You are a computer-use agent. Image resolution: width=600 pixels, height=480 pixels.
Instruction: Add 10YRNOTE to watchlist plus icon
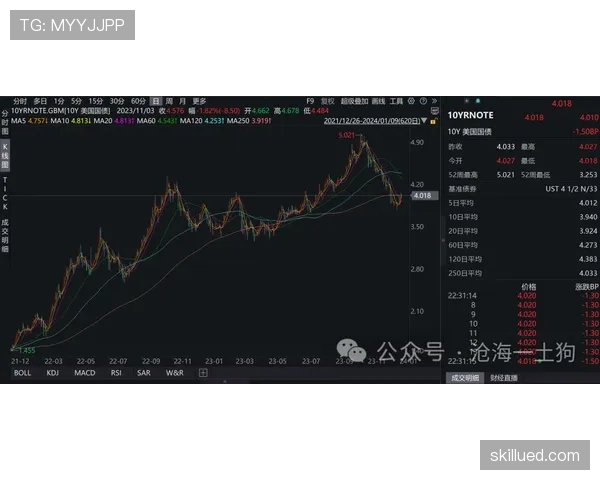(466, 101)
